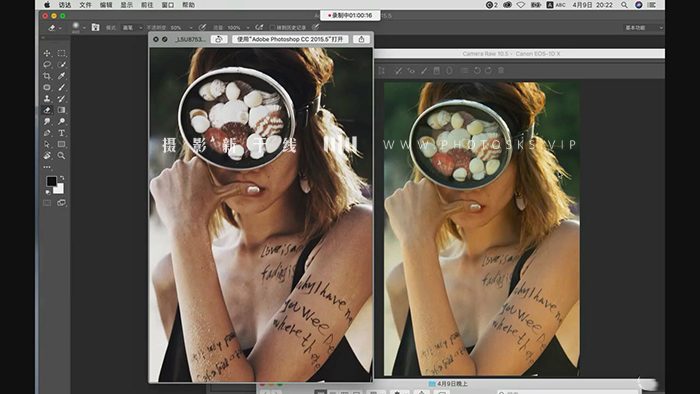Screen dimensions: 700x394
Task: Select the Zoom tool
Action: (x=62, y=156)
